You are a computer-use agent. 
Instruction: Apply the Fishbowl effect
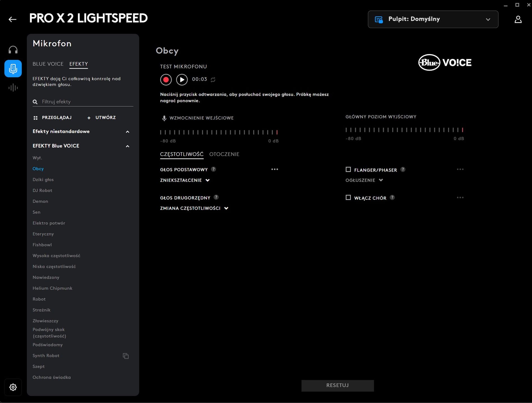point(42,245)
